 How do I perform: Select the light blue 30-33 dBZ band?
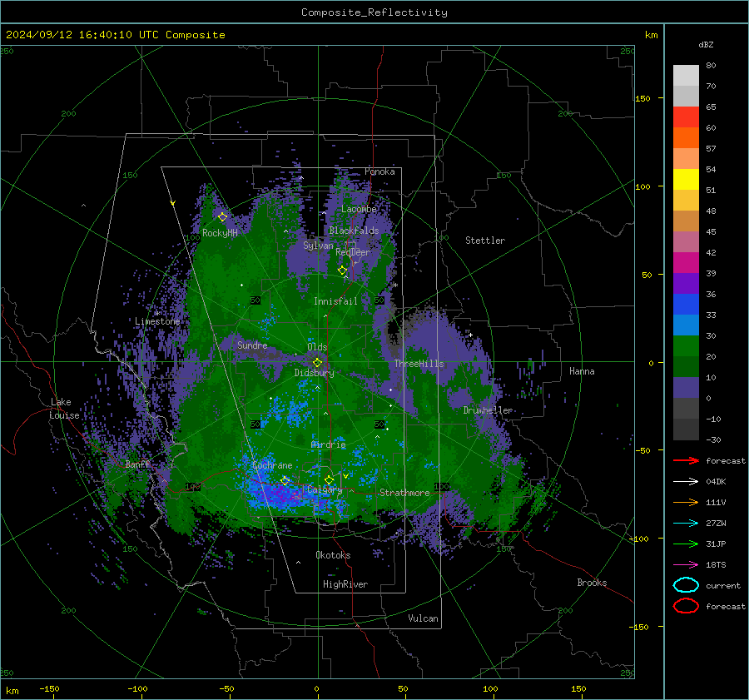click(686, 325)
